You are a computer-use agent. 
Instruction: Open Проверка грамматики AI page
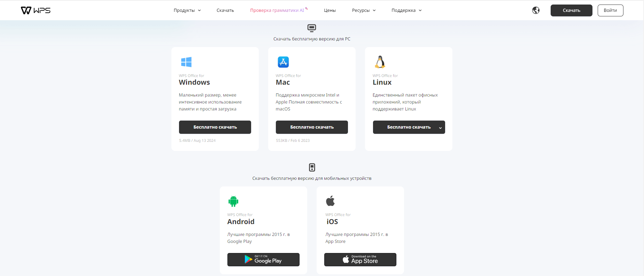[279, 10]
